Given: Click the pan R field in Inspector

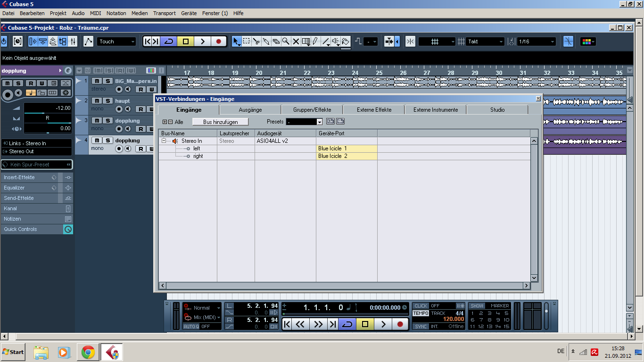Looking at the screenshot, I should [x=48, y=118].
